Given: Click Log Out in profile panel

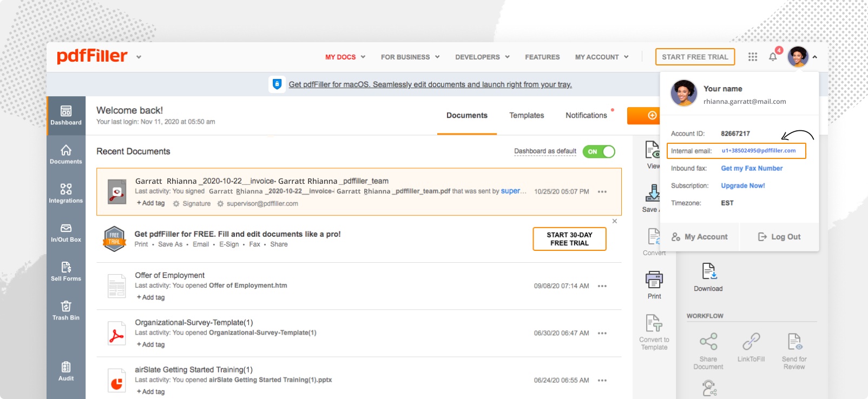Looking at the screenshot, I should coord(779,237).
